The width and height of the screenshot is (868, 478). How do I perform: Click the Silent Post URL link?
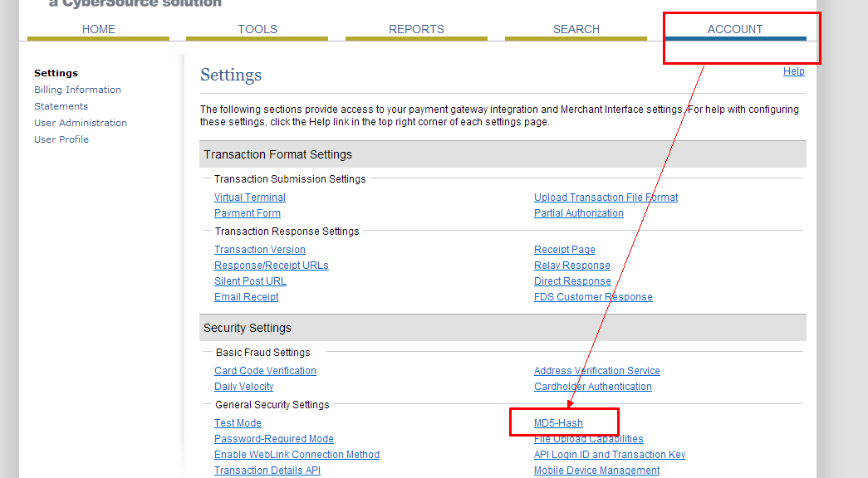click(250, 281)
